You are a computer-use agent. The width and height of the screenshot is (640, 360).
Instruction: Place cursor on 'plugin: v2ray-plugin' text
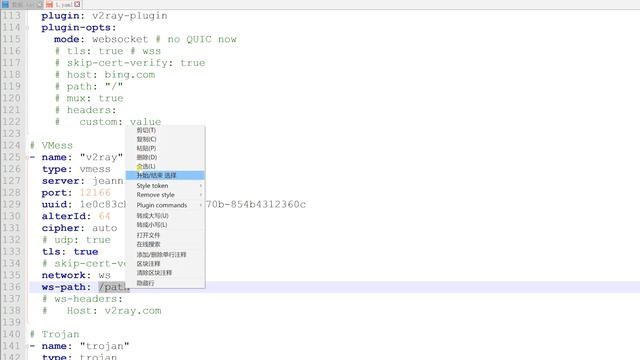(104, 16)
